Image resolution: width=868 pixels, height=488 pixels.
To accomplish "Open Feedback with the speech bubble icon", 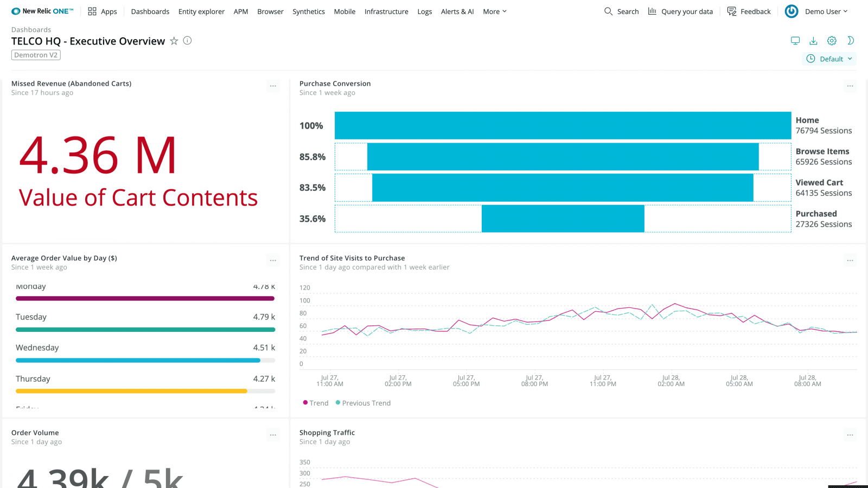I will pyautogui.click(x=732, y=11).
